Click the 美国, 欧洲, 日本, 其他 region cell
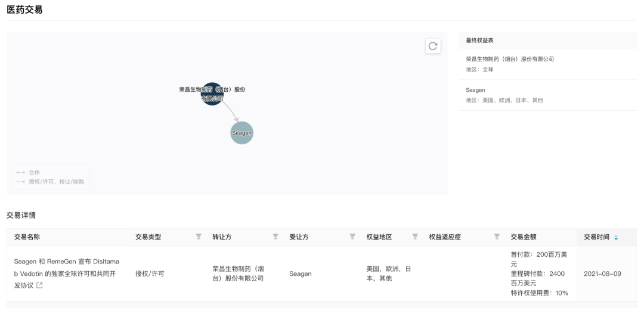Viewport: 644px width, 314px height. (x=389, y=273)
